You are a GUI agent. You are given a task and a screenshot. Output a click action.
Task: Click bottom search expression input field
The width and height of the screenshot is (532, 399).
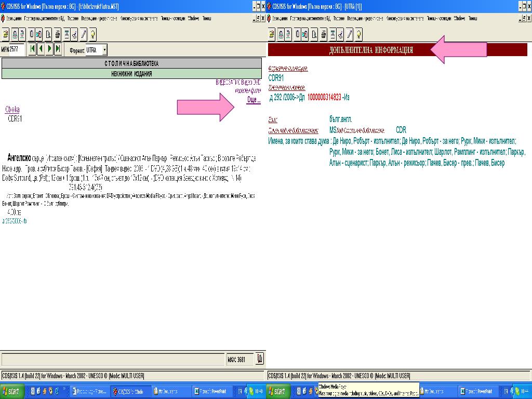[113, 360]
